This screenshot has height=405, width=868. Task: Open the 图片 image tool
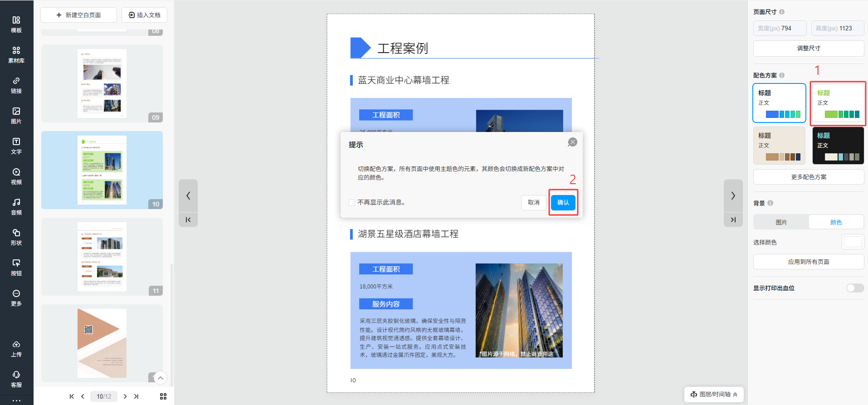[x=16, y=116]
